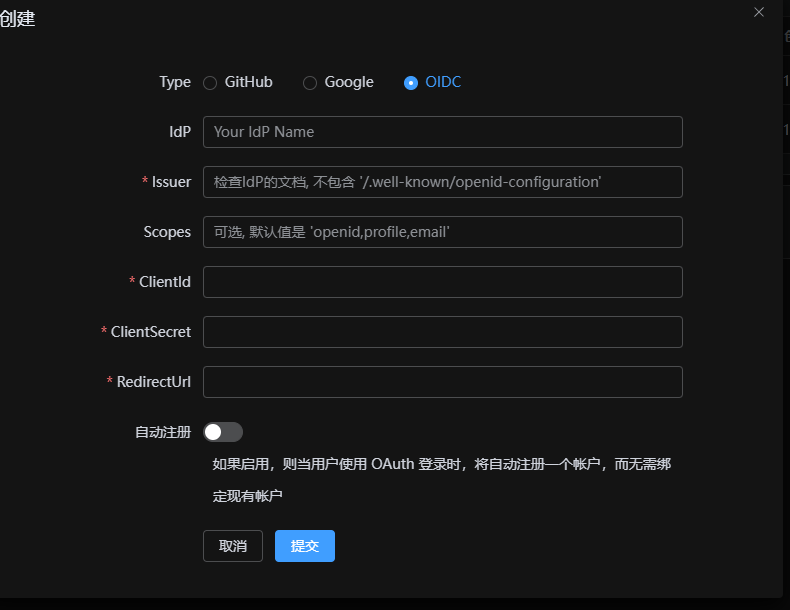Viewport: 790px width, 610px height.
Task: Click the 'Scopes' label text
Action: [x=167, y=232]
